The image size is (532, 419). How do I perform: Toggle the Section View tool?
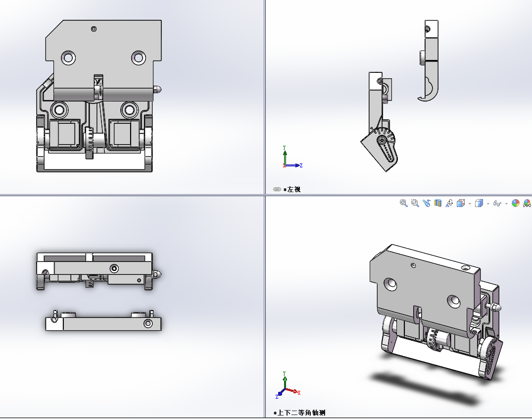(437, 203)
